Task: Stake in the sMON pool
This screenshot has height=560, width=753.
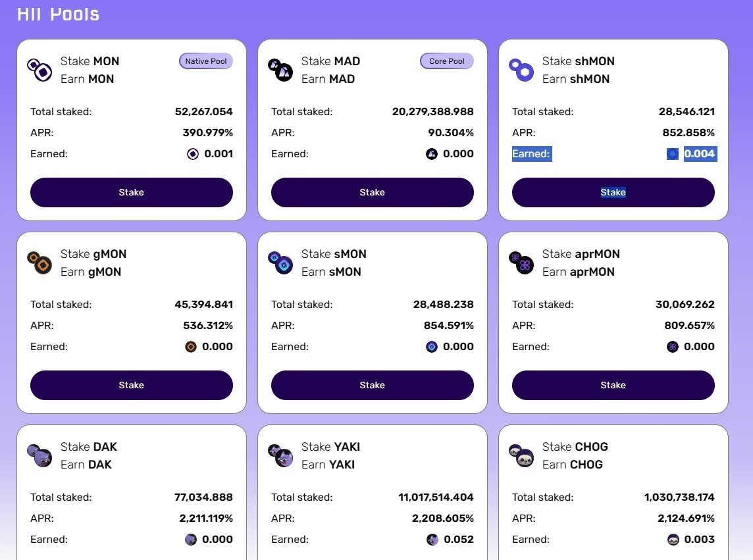Action: 372,386
